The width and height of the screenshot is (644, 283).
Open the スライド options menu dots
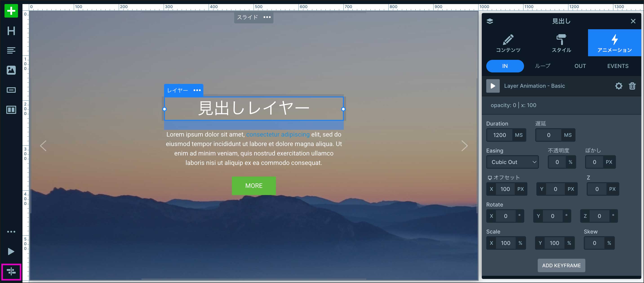[x=267, y=17]
